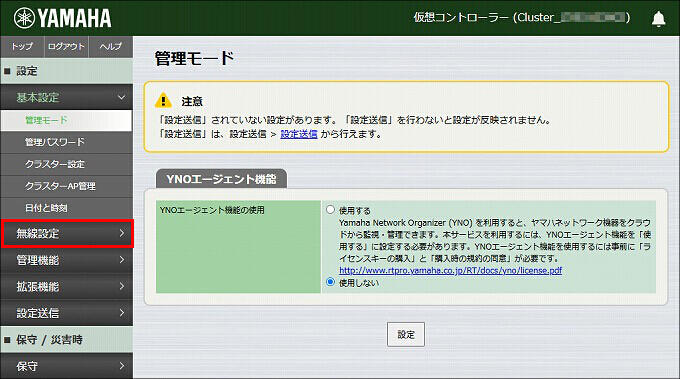Expand the 保守 arrow at bottom

click(x=122, y=366)
